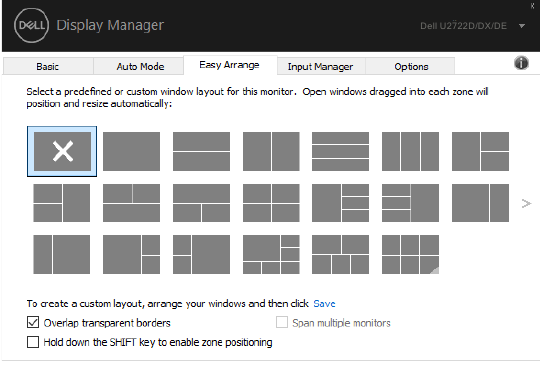Open the Dell U2722D/DX/DE monitor dropdown

click(521, 26)
